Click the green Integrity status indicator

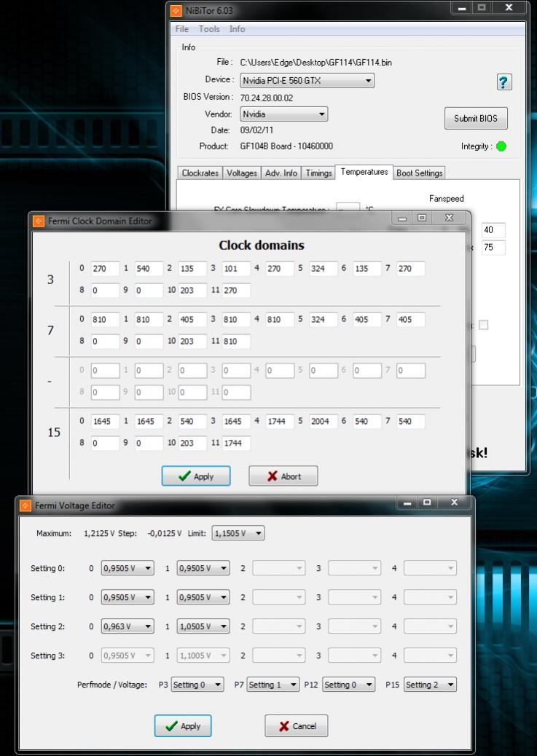[501, 146]
